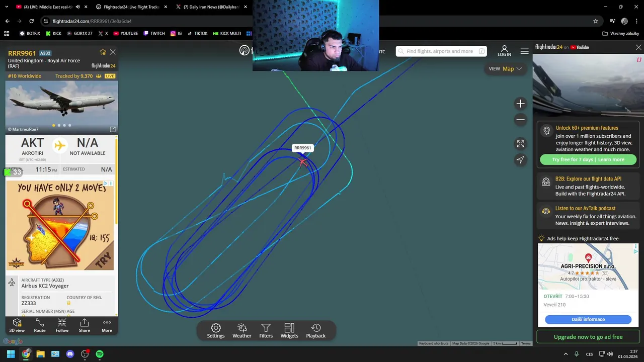
Task: Open browser tab search chevron
Action: point(6,7)
